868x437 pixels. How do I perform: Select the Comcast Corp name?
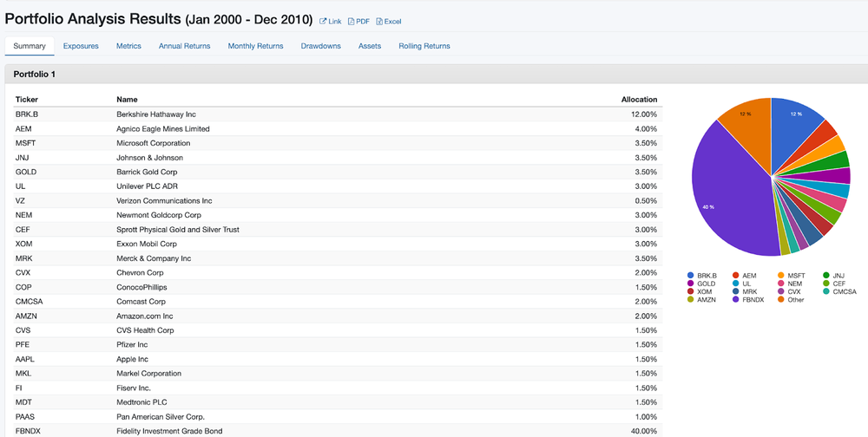click(141, 301)
